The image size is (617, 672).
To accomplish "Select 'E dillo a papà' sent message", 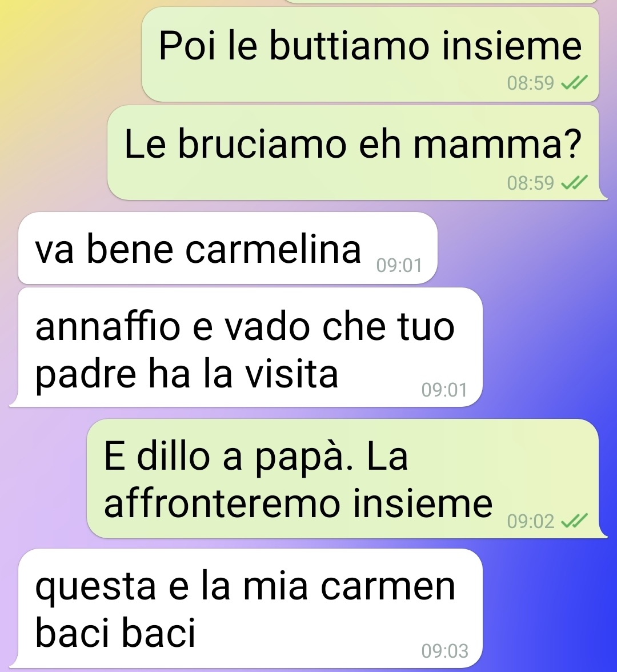I will pyautogui.click(x=347, y=478).
